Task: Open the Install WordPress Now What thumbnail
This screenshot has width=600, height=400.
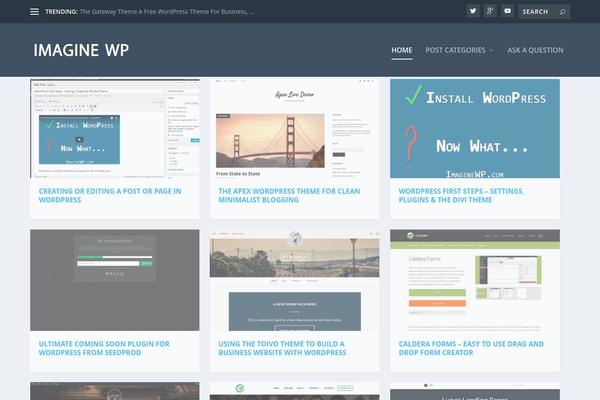Action: 475,129
